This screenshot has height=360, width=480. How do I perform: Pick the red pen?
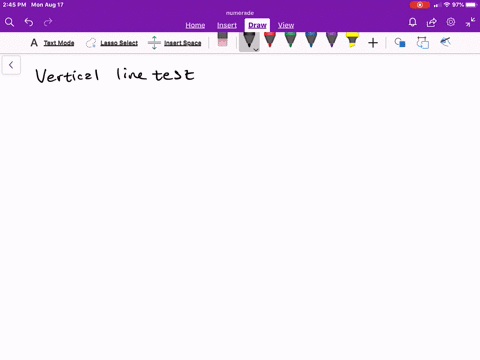270,40
